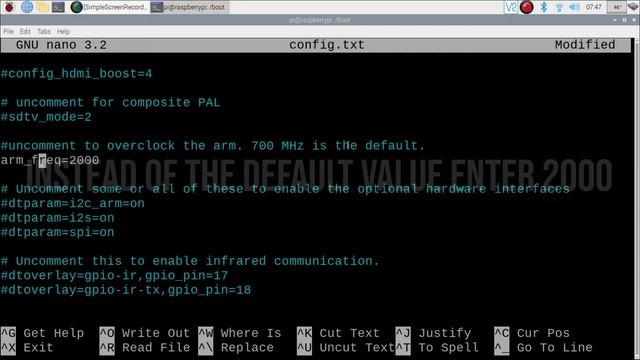Switch to pi@raspberrypi /boot taskbar window

(x=189, y=7)
